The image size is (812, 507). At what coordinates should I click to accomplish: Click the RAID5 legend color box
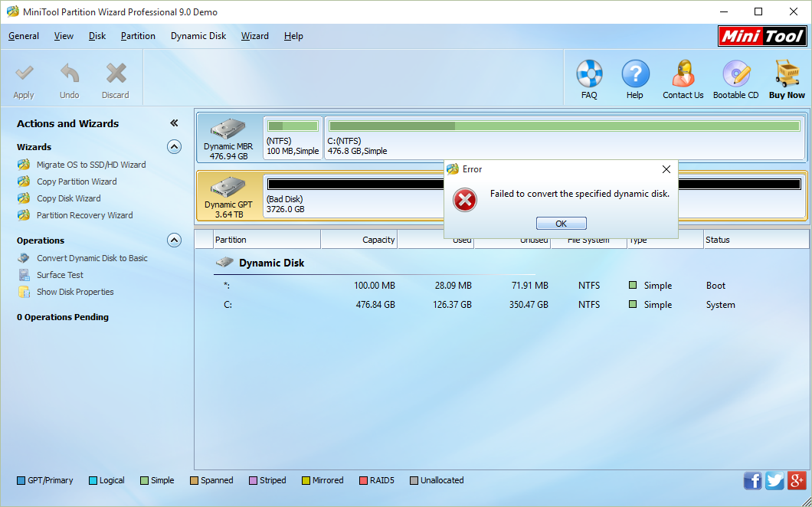363,481
